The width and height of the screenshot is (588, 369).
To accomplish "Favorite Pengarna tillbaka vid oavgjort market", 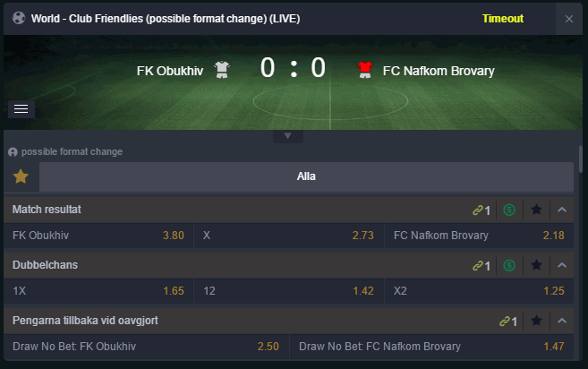I will pos(536,321).
